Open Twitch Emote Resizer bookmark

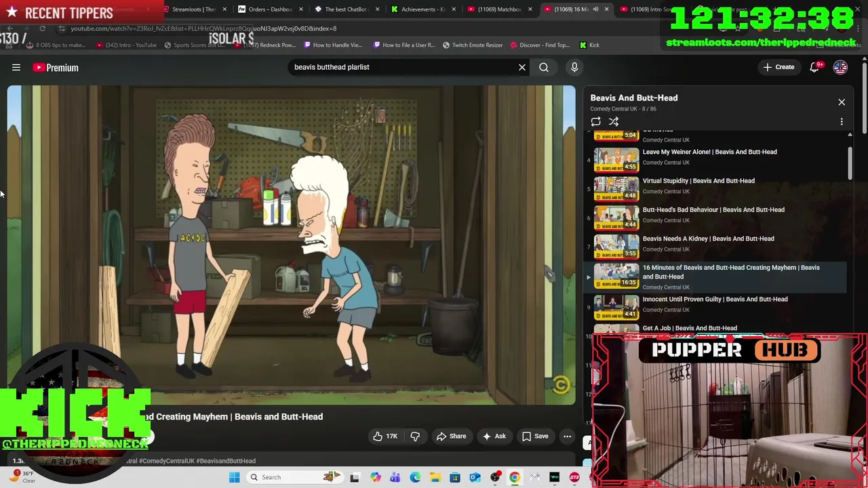pos(473,45)
